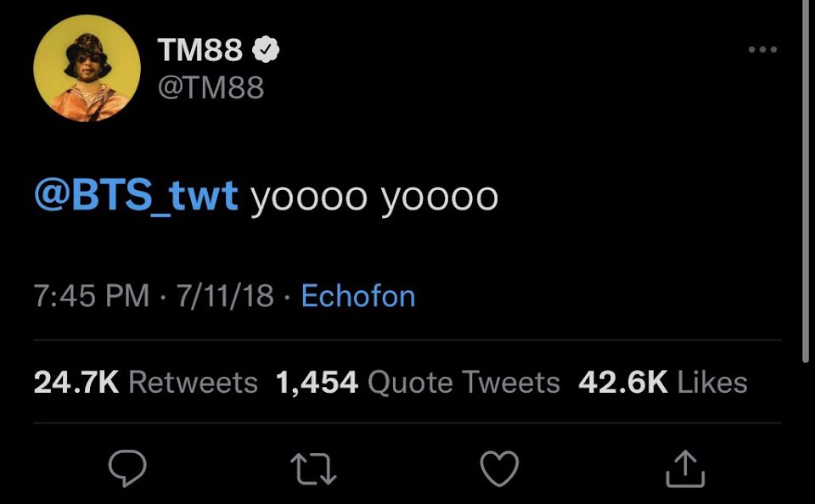Tap the 42.6K likes count number
This screenshot has width=815, height=504.
(x=622, y=383)
